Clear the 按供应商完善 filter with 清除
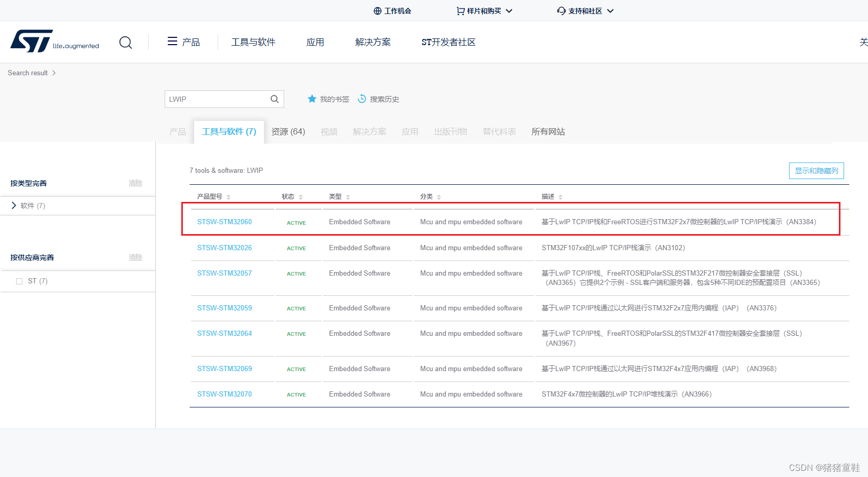The width and height of the screenshot is (868, 477). pyautogui.click(x=136, y=257)
